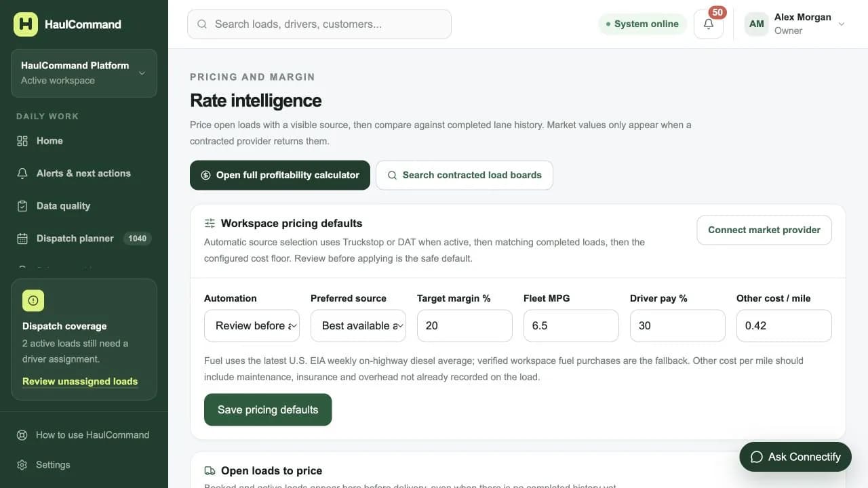The width and height of the screenshot is (868, 488).
Task: Open Settings in sidebar
Action: [x=84, y=465]
